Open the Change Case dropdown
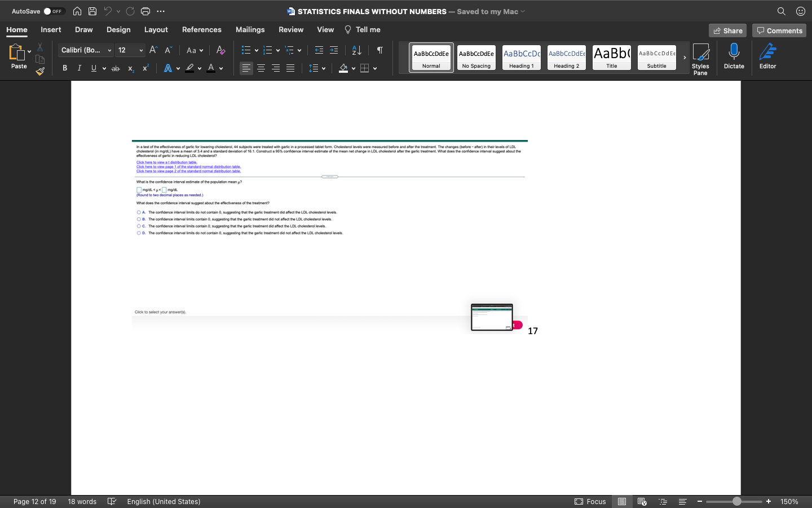812x508 pixels. pos(195,50)
